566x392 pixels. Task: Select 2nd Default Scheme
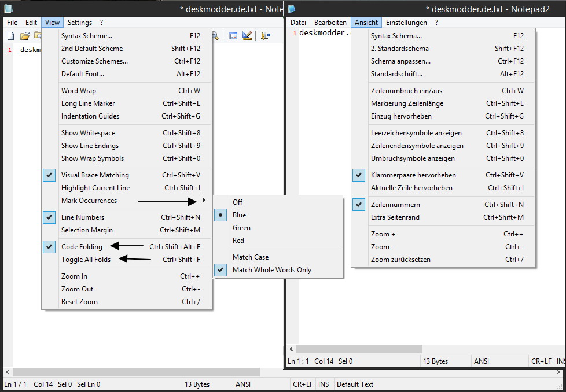[x=127, y=49]
